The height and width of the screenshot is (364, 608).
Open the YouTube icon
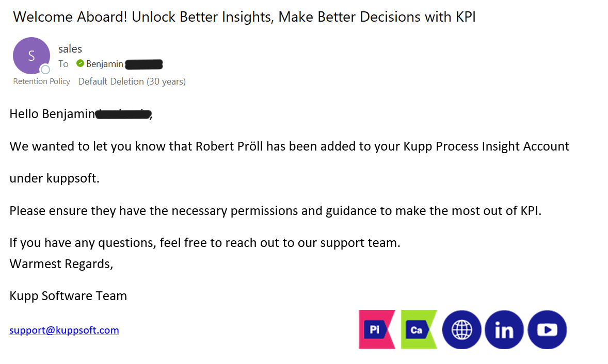coord(547,329)
